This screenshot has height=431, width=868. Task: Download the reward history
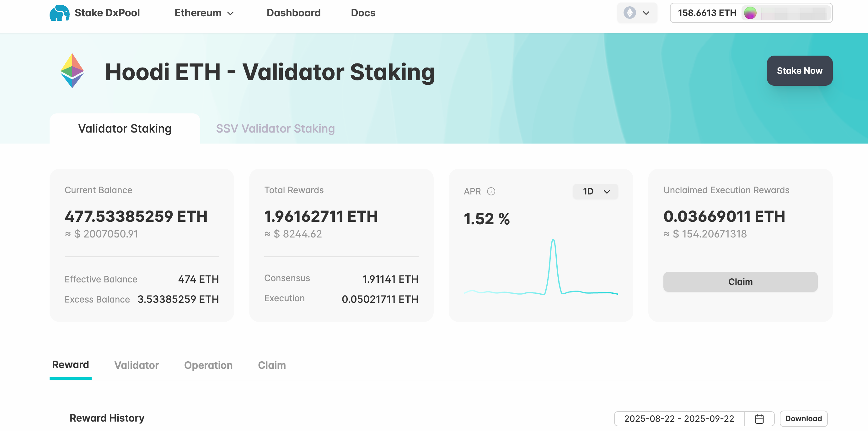[x=803, y=418]
